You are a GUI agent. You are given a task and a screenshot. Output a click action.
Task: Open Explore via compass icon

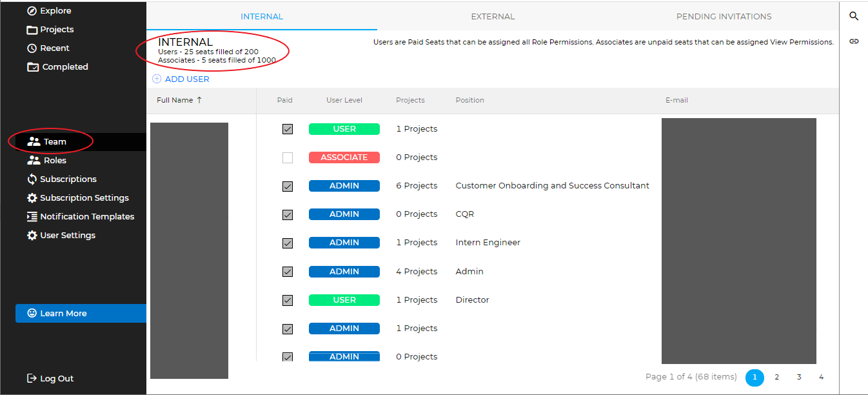click(32, 11)
